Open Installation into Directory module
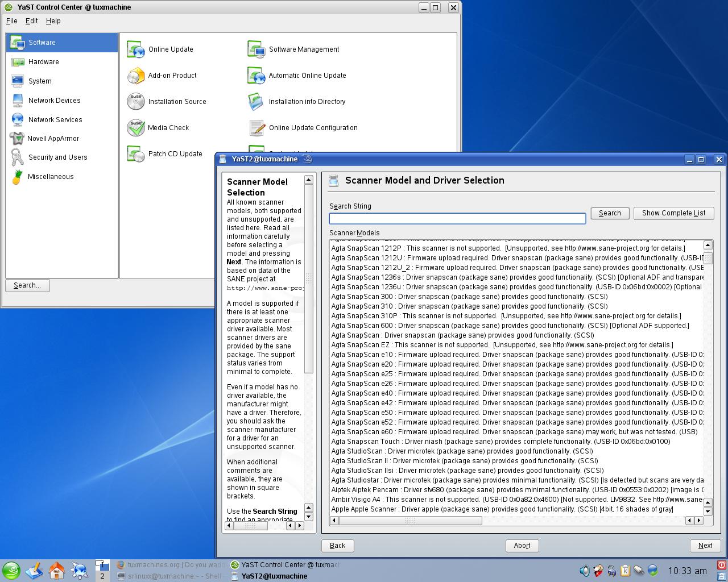This screenshot has width=728, height=582. (297, 102)
